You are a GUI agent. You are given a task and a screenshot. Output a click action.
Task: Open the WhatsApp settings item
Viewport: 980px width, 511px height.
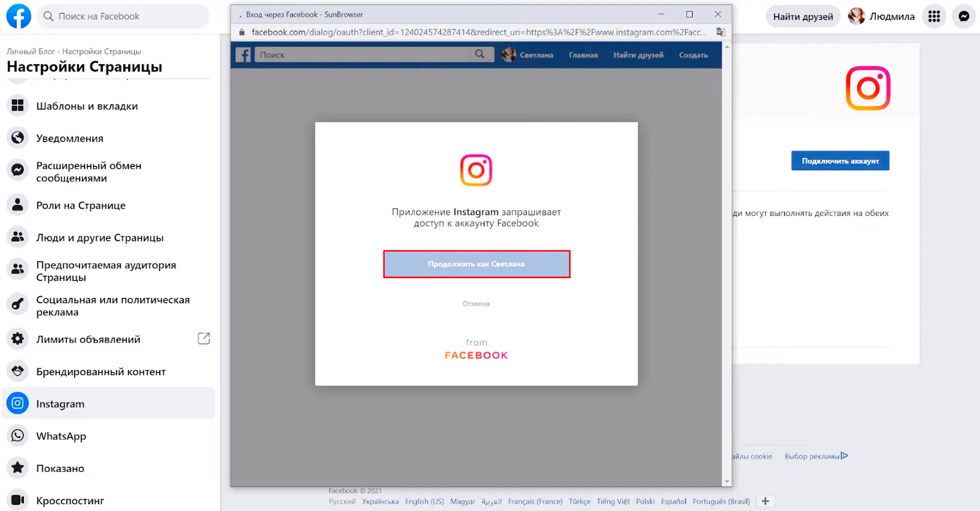pos(108,436)
